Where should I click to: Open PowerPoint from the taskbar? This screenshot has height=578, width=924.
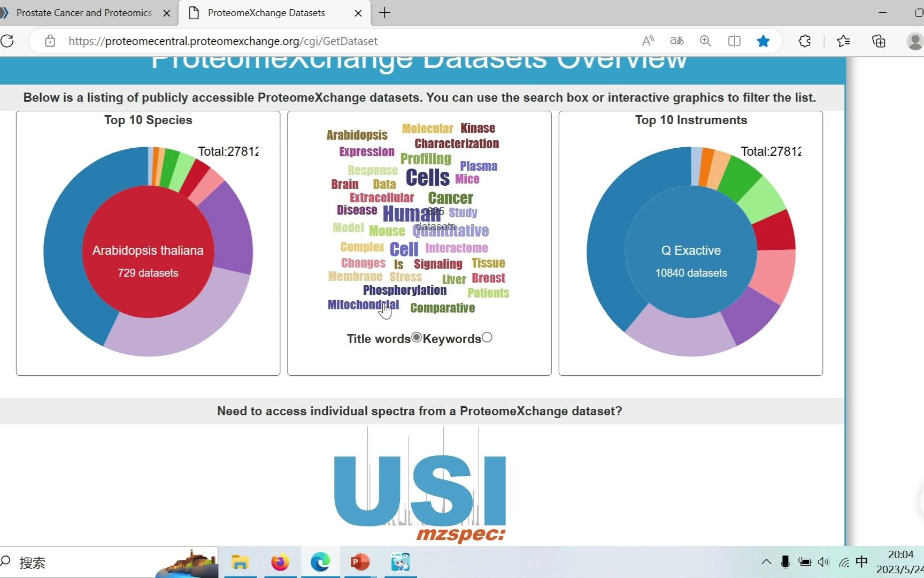(360, 562)
